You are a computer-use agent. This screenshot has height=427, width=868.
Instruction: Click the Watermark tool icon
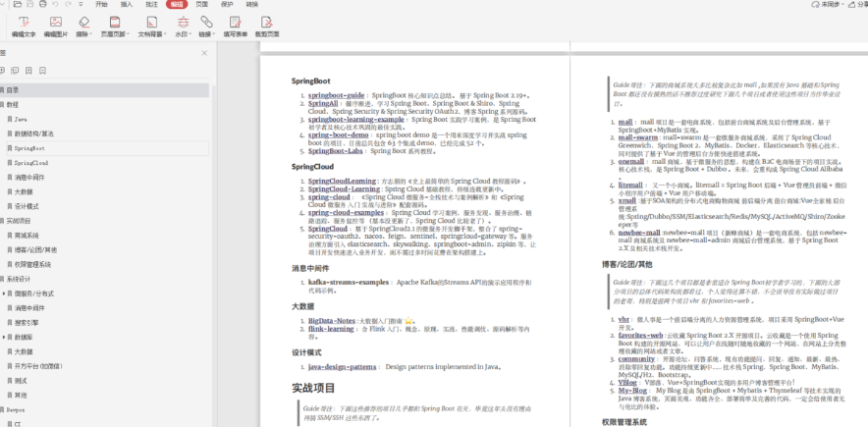(x=183, y=22)
